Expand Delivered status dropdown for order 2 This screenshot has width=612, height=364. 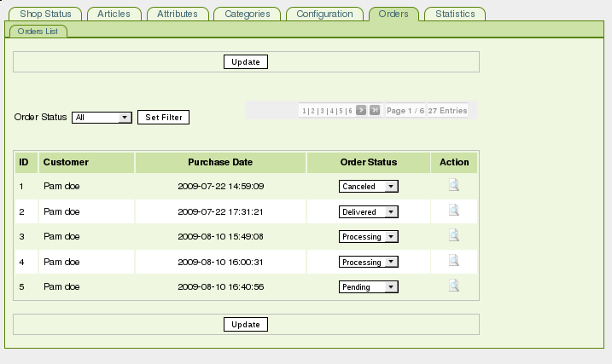click(369, 212)
